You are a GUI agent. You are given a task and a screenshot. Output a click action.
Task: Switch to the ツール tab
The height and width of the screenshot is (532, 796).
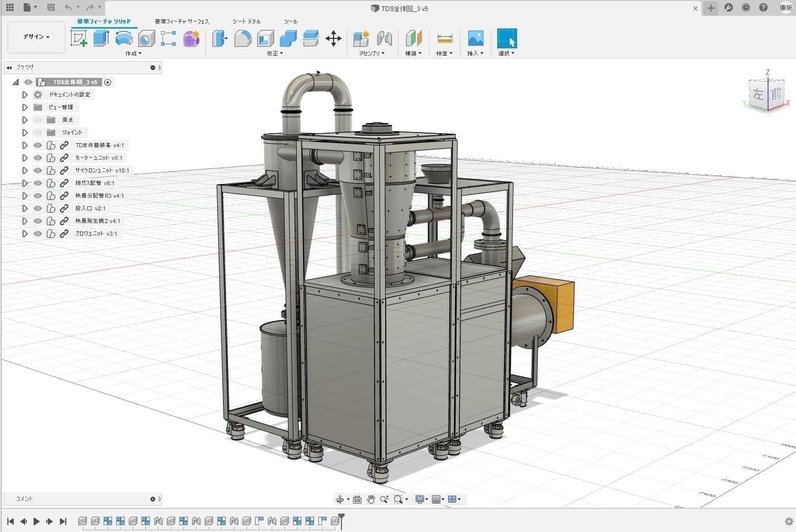click(x=290, y=22)
